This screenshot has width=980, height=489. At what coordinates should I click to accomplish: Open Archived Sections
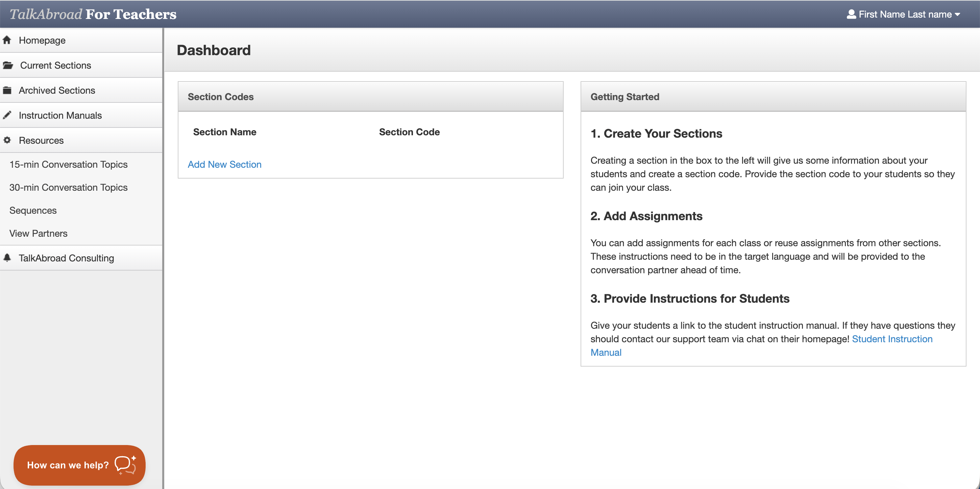81,90
